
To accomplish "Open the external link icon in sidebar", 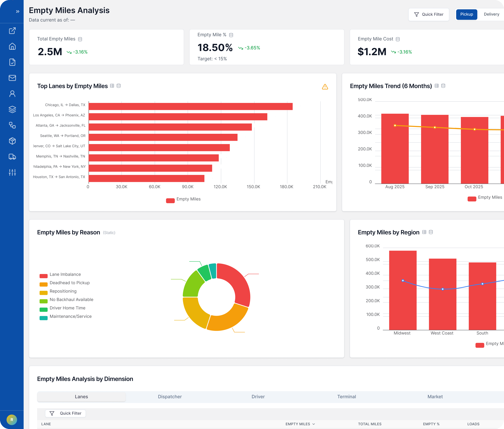I will click(x=12, y=31).
